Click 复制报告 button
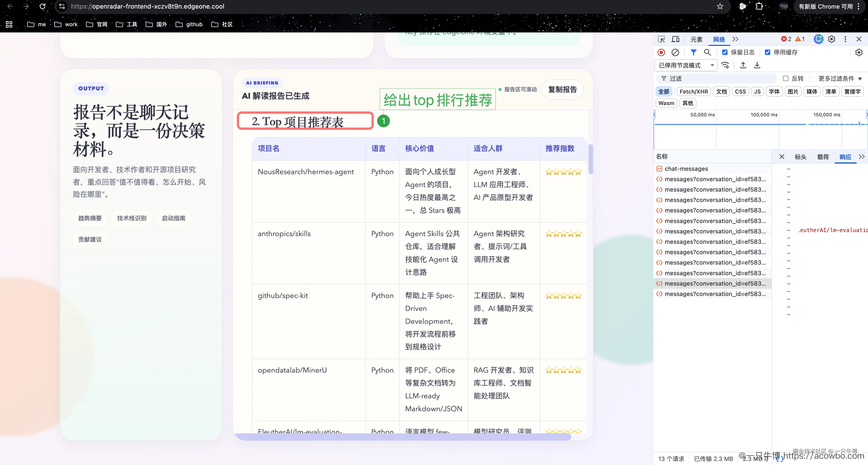868x465 pixels. click(562, 89)
